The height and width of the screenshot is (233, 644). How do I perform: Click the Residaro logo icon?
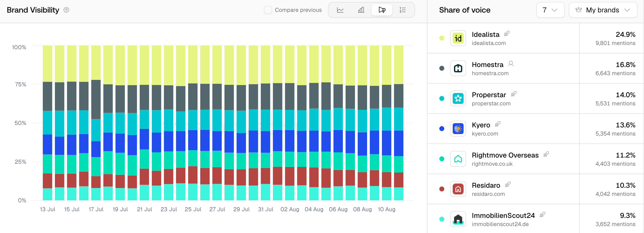[x=458, y=189]
